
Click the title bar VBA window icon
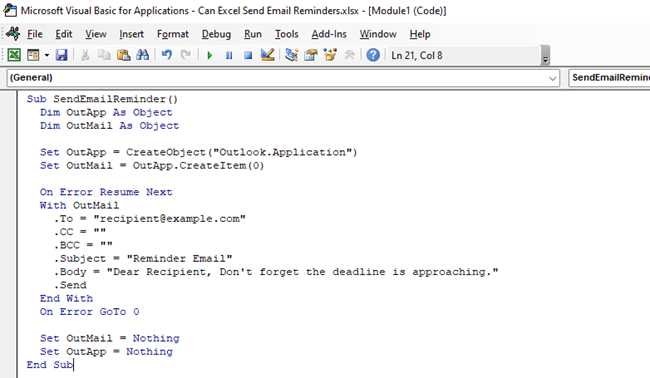pos(10,10)
